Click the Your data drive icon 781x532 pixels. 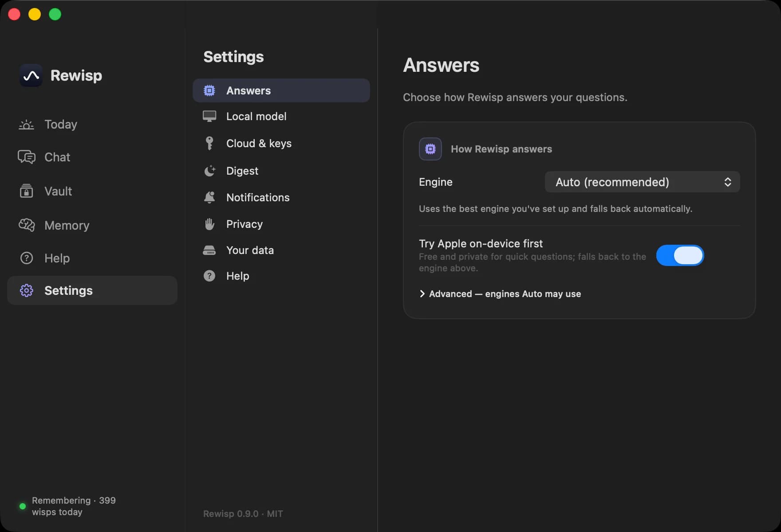(209, 250)
